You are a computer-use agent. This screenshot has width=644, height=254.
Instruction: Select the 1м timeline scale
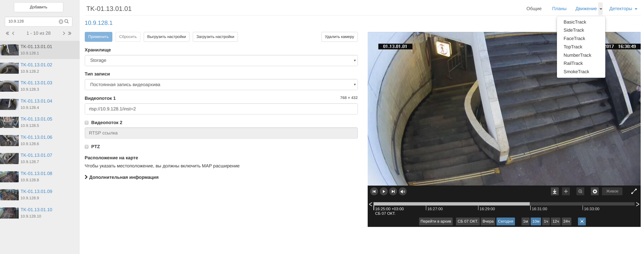(525, 221)
